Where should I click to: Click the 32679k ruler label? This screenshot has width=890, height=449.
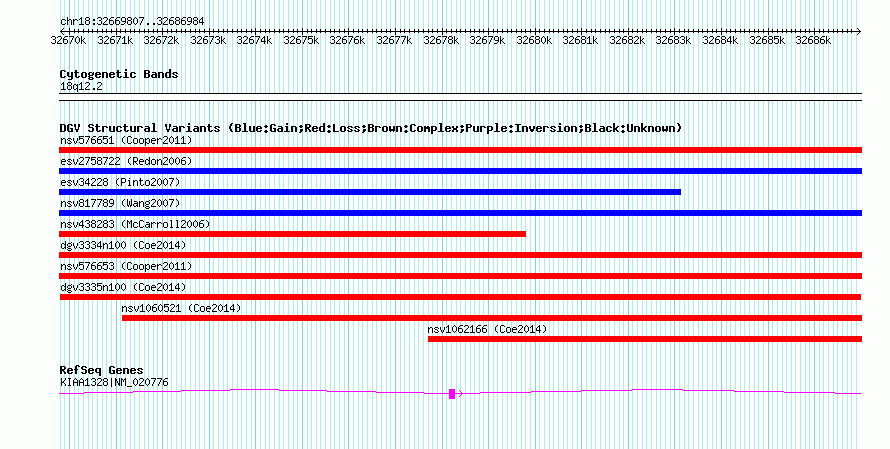pos(488,40)
